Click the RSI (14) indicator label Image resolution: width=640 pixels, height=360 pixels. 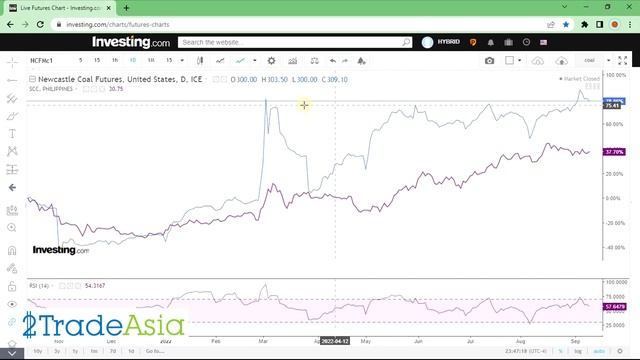[39, 286]
